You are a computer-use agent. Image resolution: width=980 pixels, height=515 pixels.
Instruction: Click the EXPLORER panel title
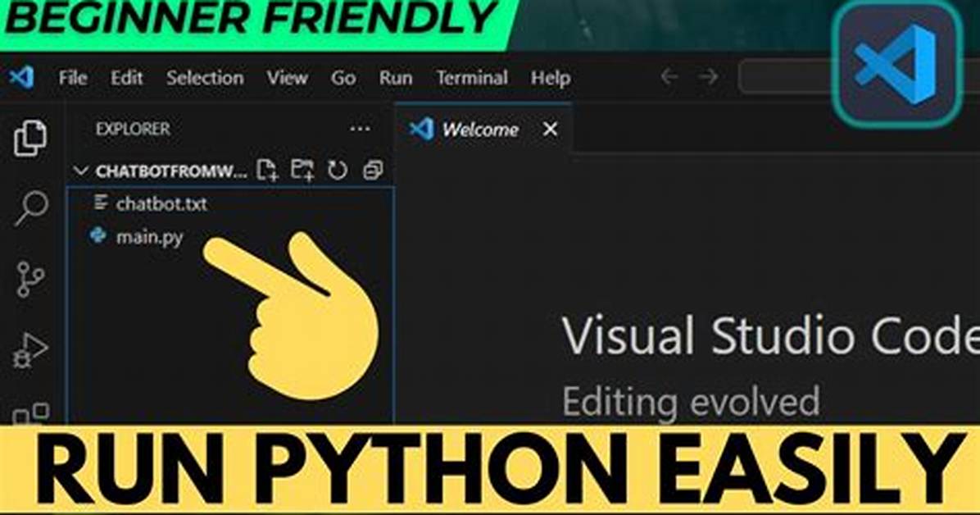(133, 129)
